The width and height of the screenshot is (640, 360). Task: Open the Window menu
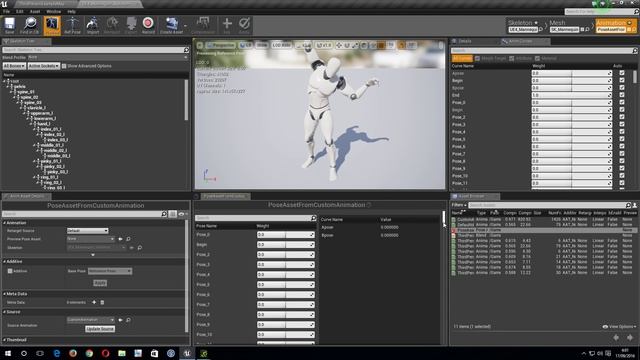(x=53, y=11)
